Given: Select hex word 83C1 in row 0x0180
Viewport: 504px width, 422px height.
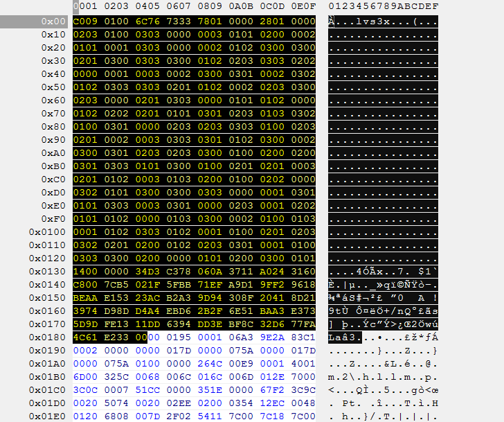Looking at the screenshot, I should click(x=303, y=337).
